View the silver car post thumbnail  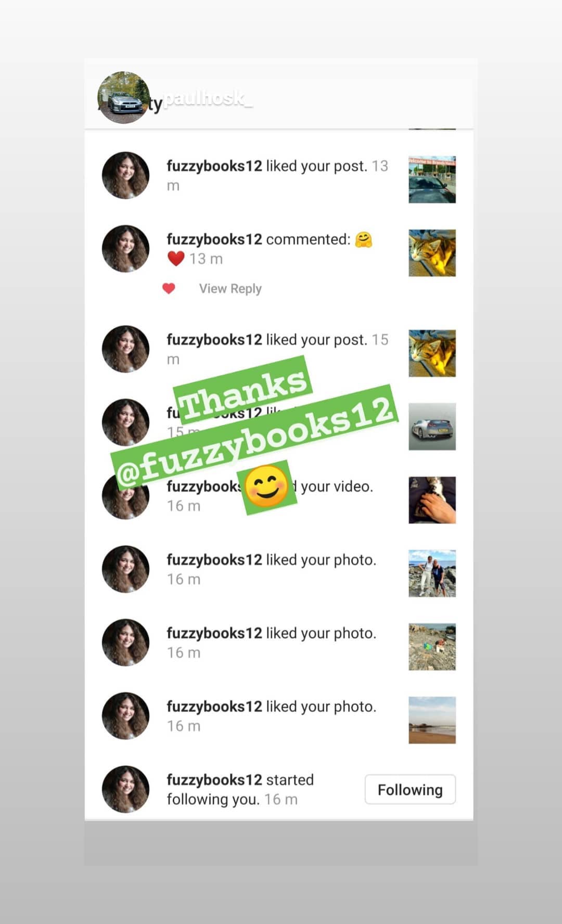point(432,427)
